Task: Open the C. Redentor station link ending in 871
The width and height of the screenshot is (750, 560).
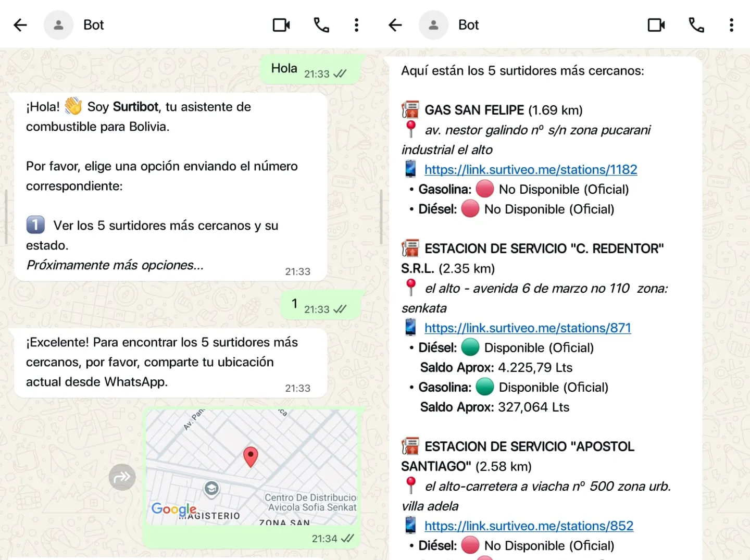Action: coord(528,328)
